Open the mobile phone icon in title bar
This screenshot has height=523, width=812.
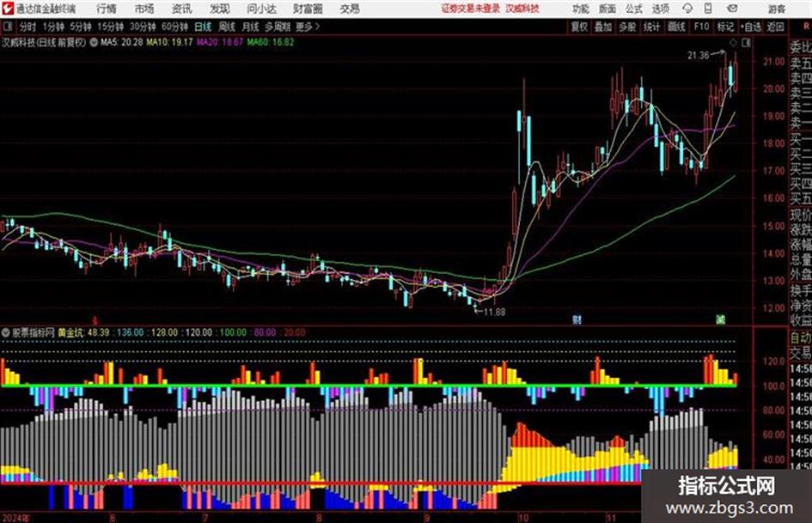708,9
